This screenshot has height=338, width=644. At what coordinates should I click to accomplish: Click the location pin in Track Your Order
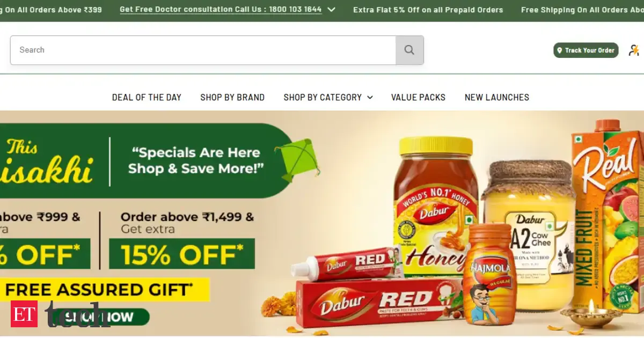560,50
